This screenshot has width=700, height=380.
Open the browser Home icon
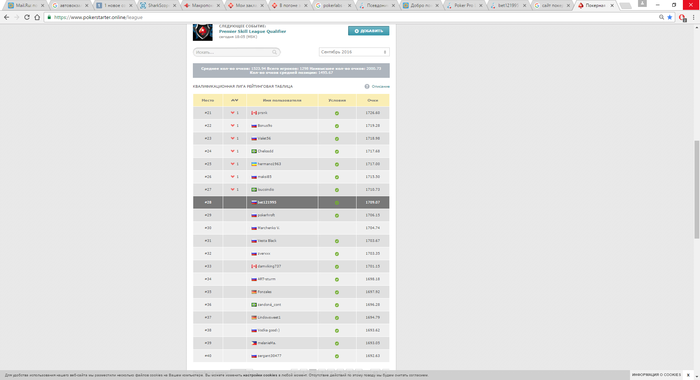[x=37, y=17]
